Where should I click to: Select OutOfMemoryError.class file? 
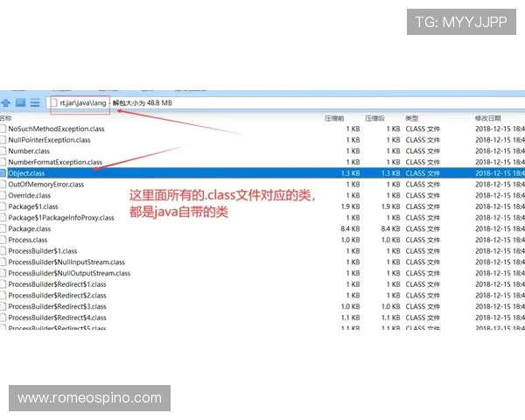click(x=46, y=185)
